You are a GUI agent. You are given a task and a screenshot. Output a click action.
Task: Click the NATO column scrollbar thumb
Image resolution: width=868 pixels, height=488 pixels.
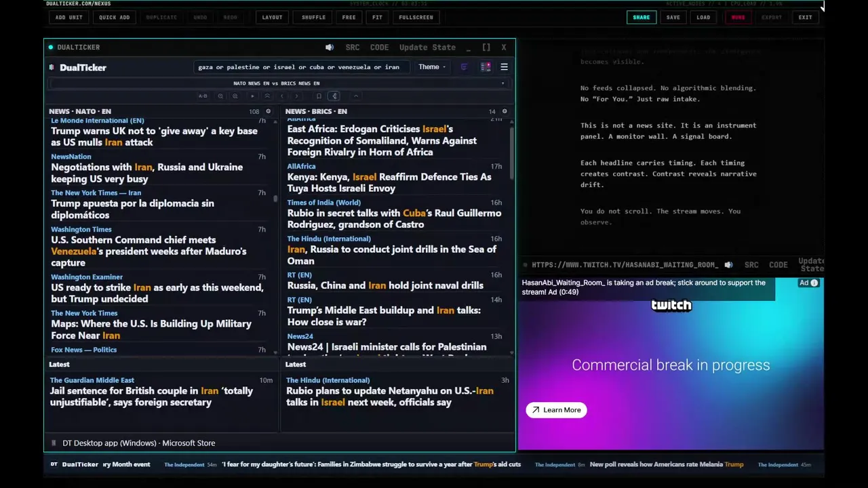pyautogui.click(x=275, y=199)
